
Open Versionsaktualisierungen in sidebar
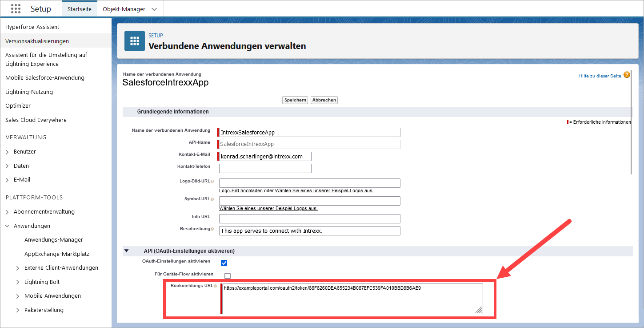56,41
